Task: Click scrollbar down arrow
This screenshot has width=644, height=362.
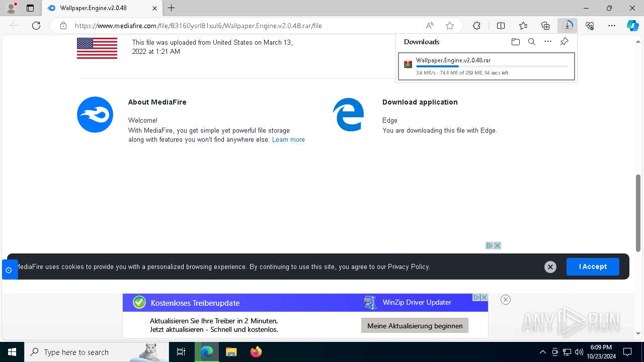Action: 638,333
